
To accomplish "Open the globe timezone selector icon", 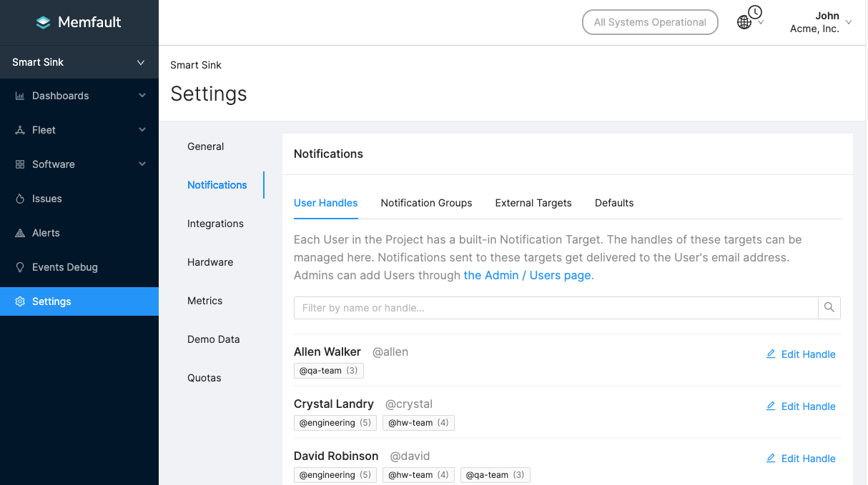I will tap(744, 22).
